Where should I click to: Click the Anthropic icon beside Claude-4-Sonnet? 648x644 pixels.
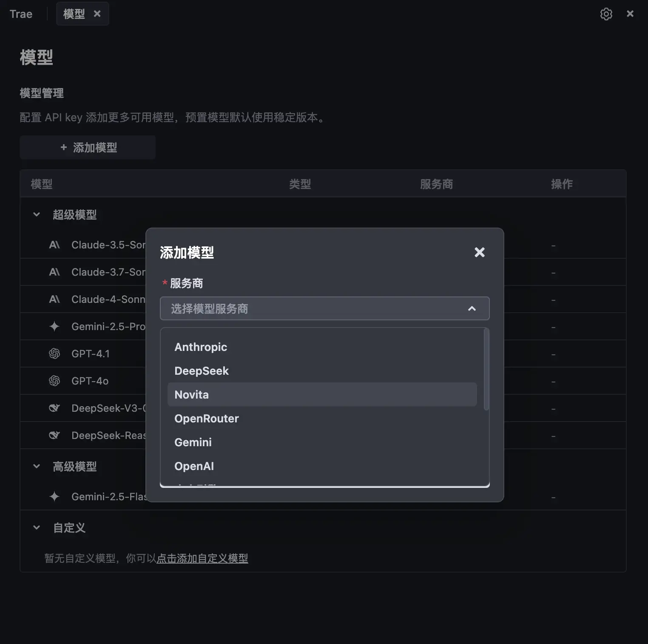(x=54, y=299)
